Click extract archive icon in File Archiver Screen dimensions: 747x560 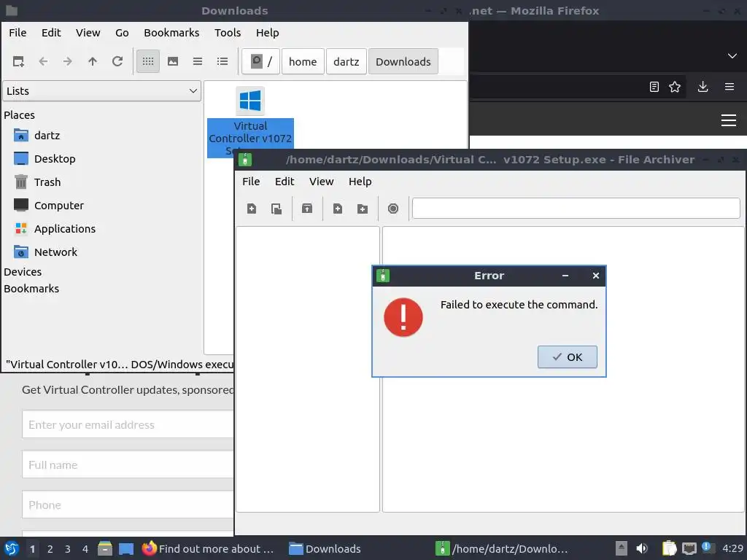307,209
